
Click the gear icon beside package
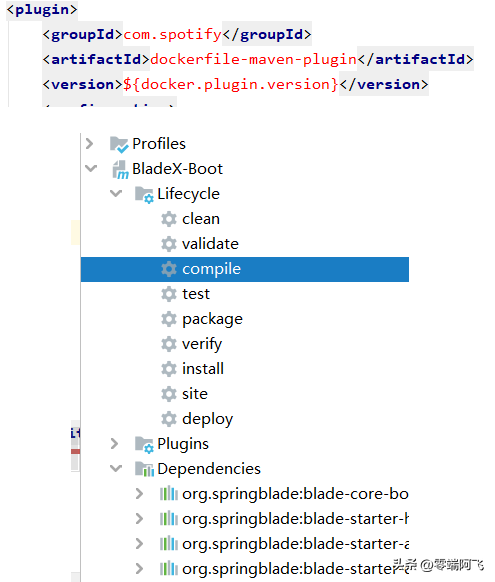169,319
